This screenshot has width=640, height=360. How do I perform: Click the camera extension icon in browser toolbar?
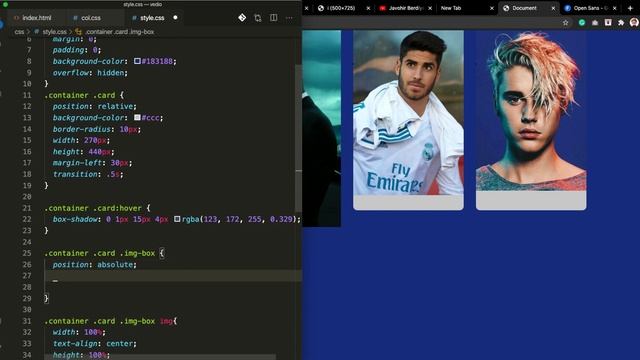click(595, 23)
